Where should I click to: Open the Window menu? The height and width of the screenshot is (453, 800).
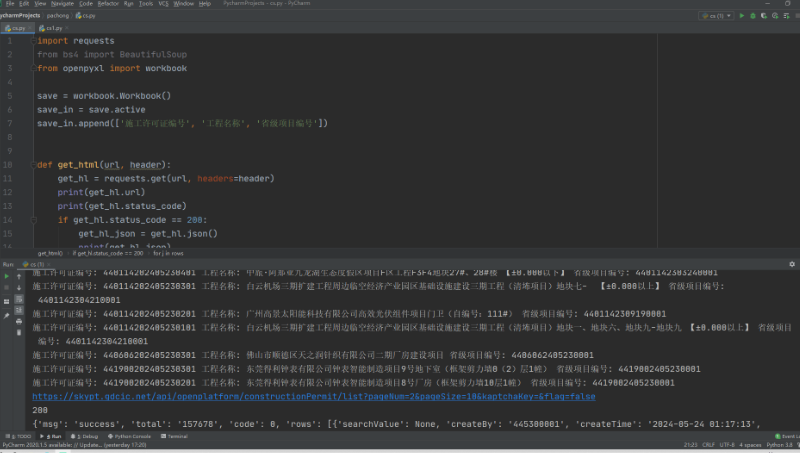(x=184, y=4)
